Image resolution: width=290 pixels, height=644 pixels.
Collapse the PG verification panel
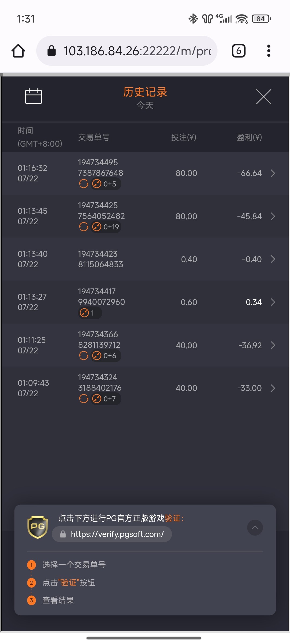click(255, 528)
